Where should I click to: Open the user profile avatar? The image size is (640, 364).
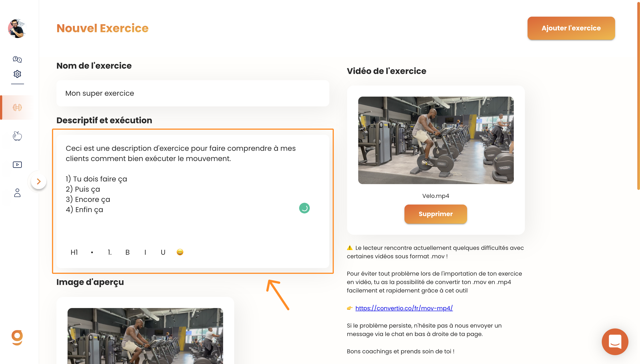point(17,28)
